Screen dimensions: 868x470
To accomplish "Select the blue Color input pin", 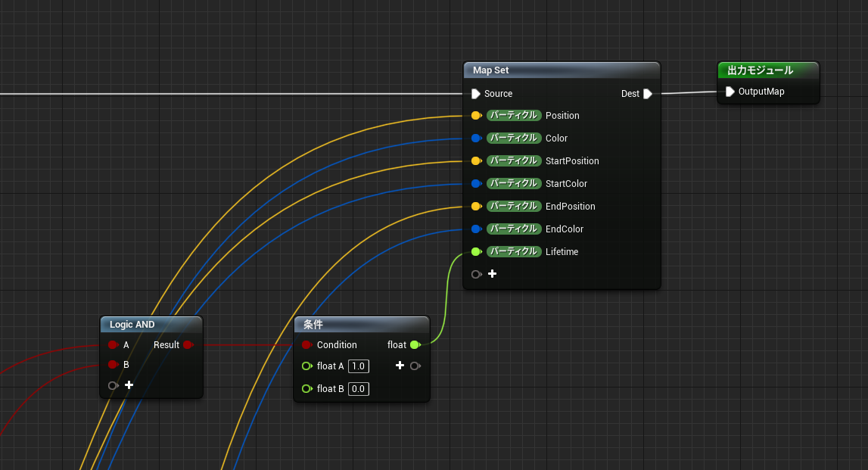I will click(476, 139).
